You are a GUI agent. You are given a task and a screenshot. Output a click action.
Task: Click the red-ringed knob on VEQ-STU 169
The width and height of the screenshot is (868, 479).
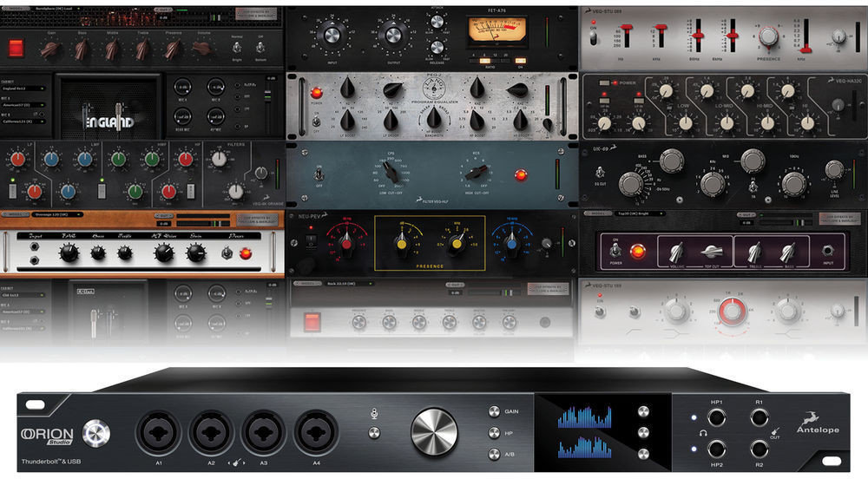point(732,312)
